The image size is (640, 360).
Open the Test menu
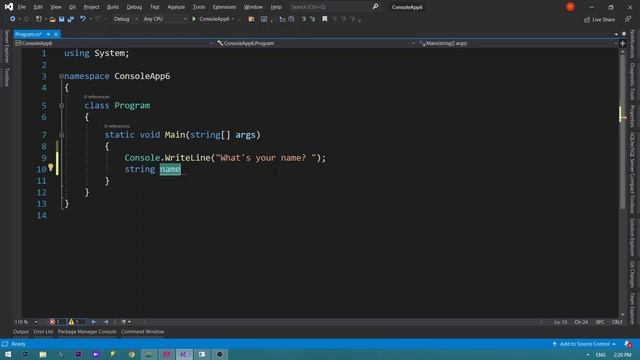click(x=155, y=7)
